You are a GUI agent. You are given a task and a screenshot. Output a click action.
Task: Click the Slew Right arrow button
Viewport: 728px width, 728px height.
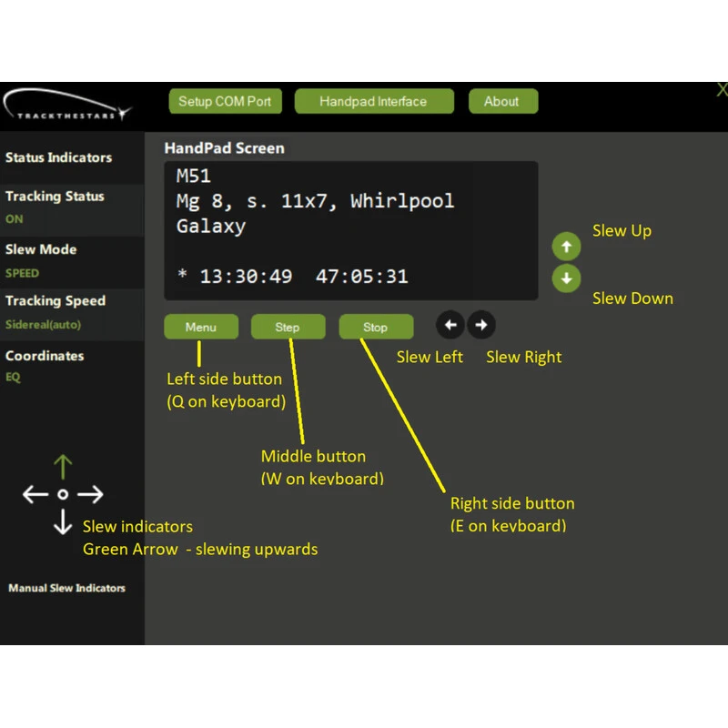481,325
